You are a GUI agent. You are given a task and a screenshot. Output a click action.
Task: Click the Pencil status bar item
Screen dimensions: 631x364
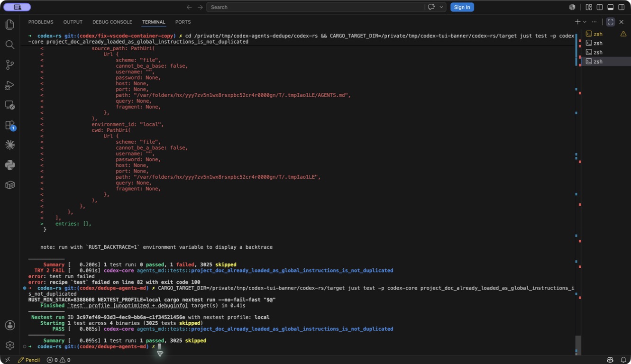(x=28, y=360)
